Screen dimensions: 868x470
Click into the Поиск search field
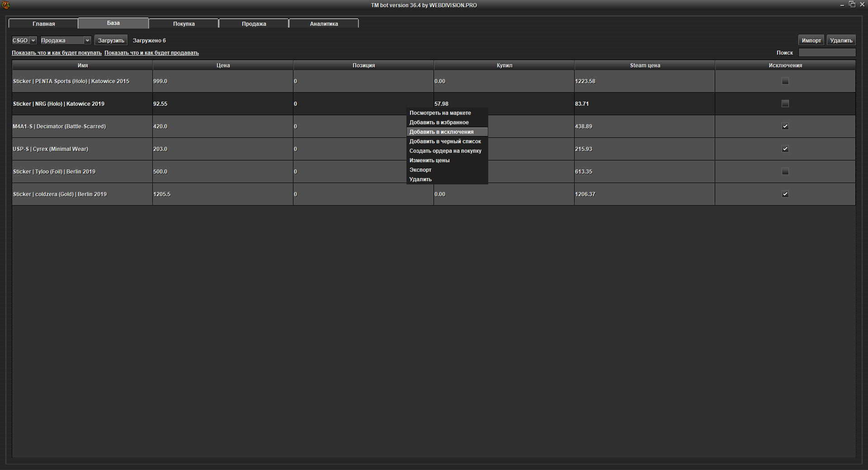(x=826, y=53)
